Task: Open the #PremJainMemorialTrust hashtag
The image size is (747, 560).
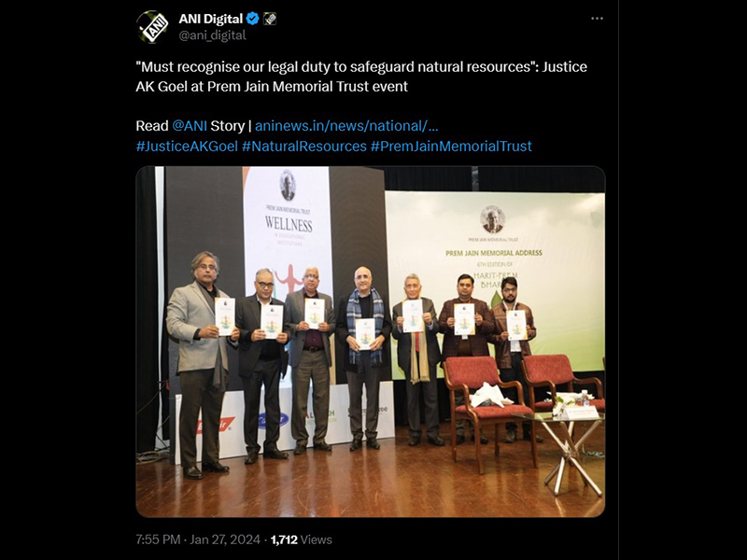Action: pyautogui.click(x=451, y=146)
